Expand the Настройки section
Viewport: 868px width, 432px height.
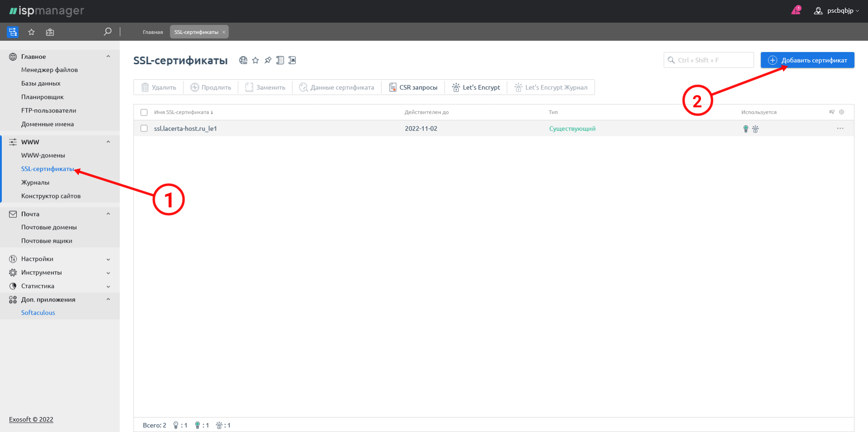coord(108,259)
